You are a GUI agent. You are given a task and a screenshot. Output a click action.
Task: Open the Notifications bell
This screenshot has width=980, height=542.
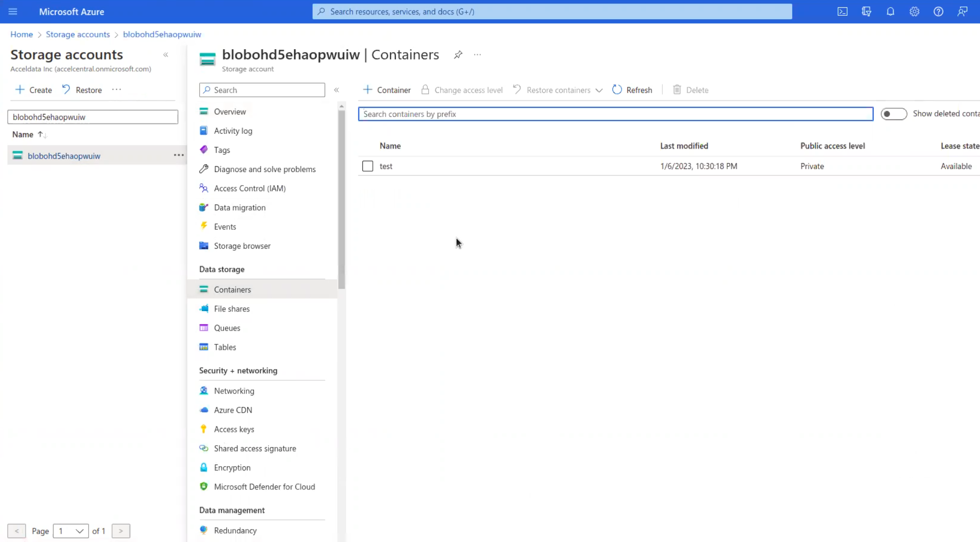tap(891, 11)
